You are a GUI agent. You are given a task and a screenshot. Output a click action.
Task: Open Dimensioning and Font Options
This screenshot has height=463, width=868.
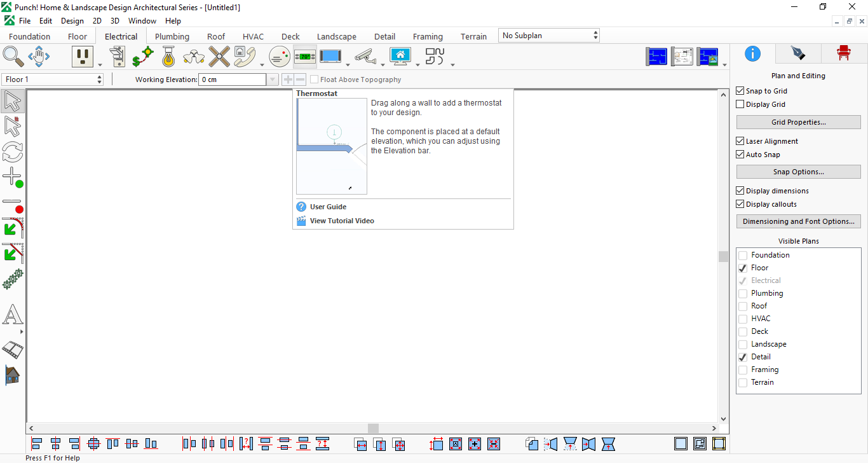point(799,221)
